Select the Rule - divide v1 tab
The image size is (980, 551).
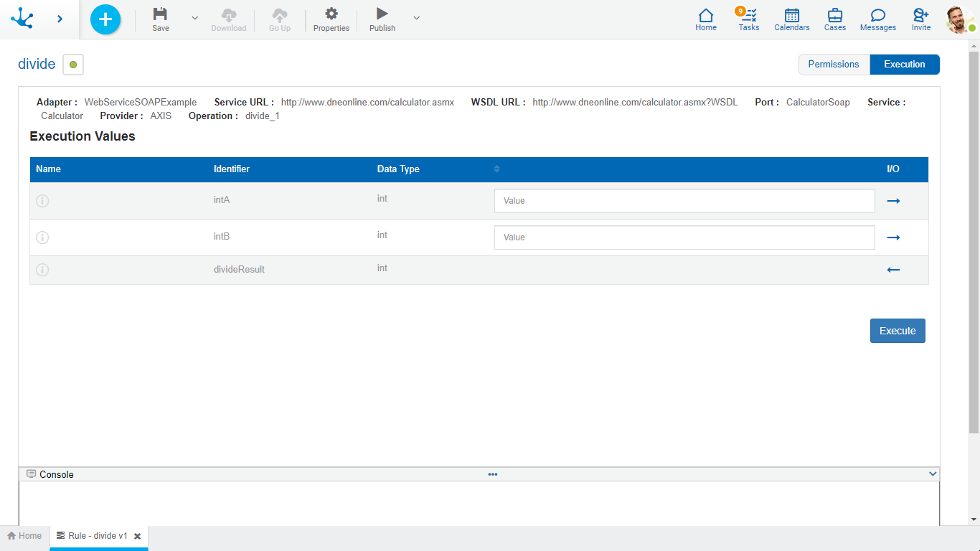tap(92, 536)
